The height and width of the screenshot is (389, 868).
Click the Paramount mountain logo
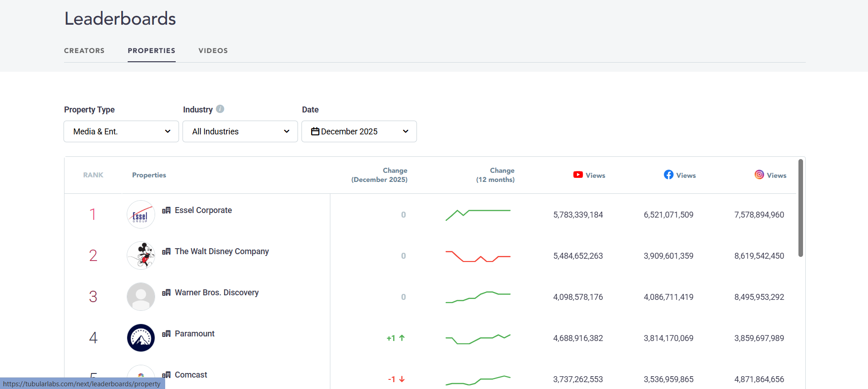[x=141, y=338]
